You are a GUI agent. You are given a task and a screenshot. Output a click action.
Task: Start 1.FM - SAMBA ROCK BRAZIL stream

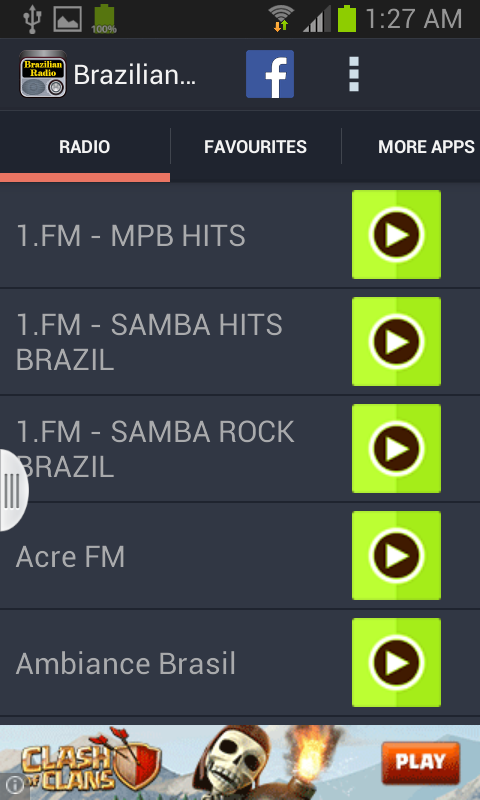pos(396,448)
